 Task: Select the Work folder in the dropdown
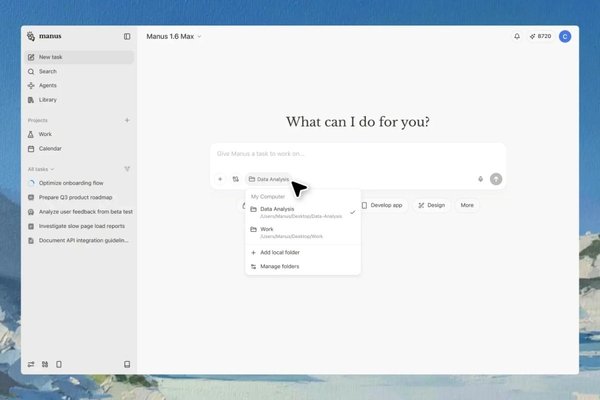(303, 232)
